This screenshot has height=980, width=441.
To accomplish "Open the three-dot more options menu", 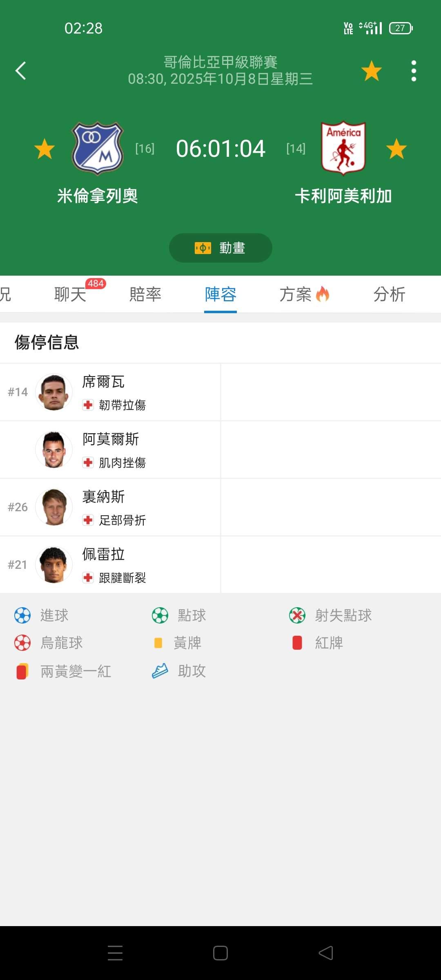I will click(414, 71).
